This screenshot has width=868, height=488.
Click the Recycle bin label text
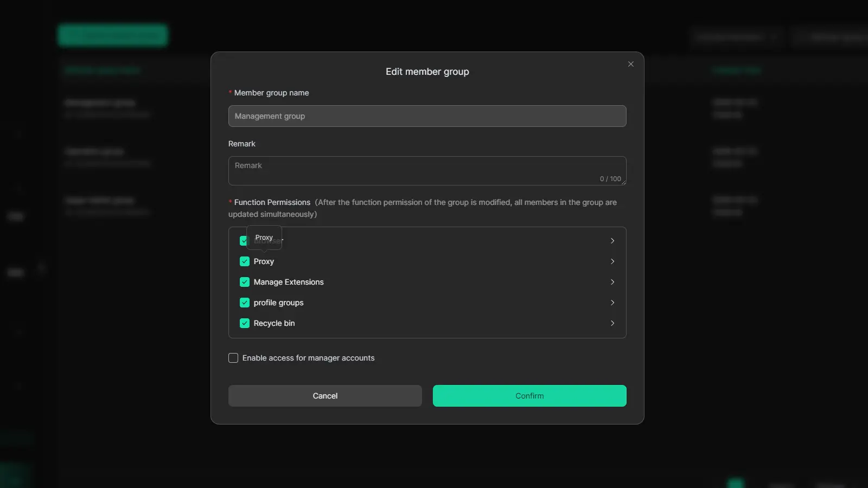click(274, 323)
